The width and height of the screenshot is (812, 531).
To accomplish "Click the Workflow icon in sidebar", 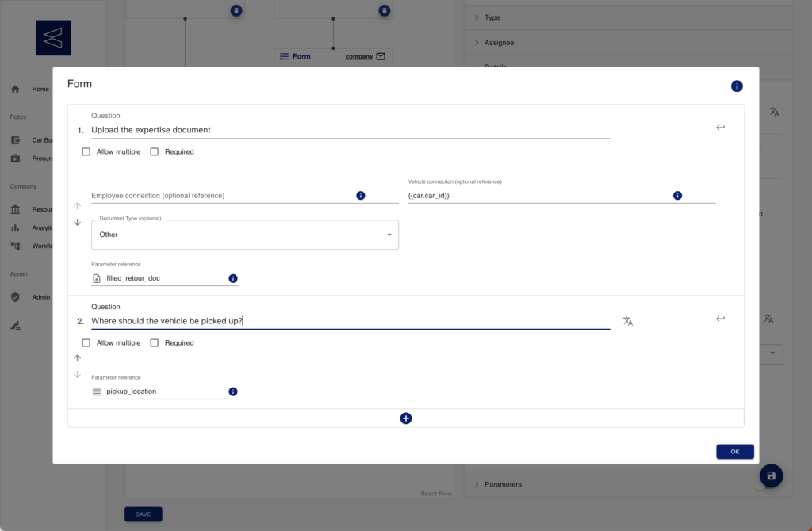I will click(15, 246).
